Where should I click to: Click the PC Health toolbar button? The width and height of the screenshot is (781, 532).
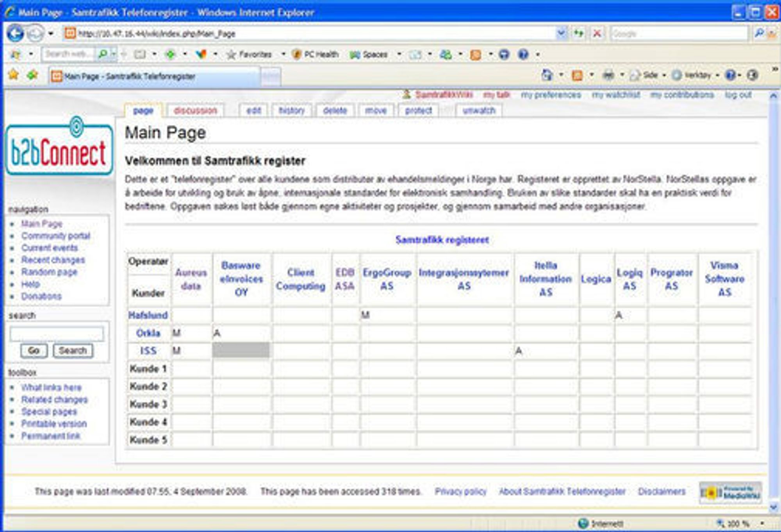tap(316, 54)
